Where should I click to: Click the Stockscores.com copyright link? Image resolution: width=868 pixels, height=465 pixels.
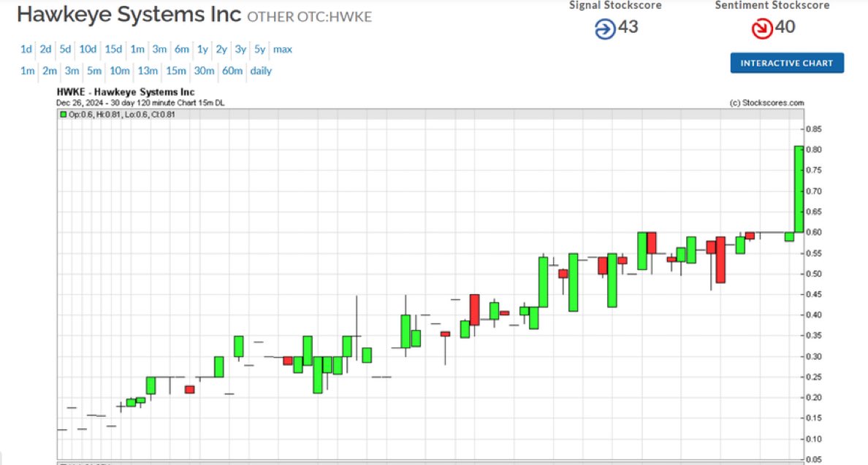766,102
